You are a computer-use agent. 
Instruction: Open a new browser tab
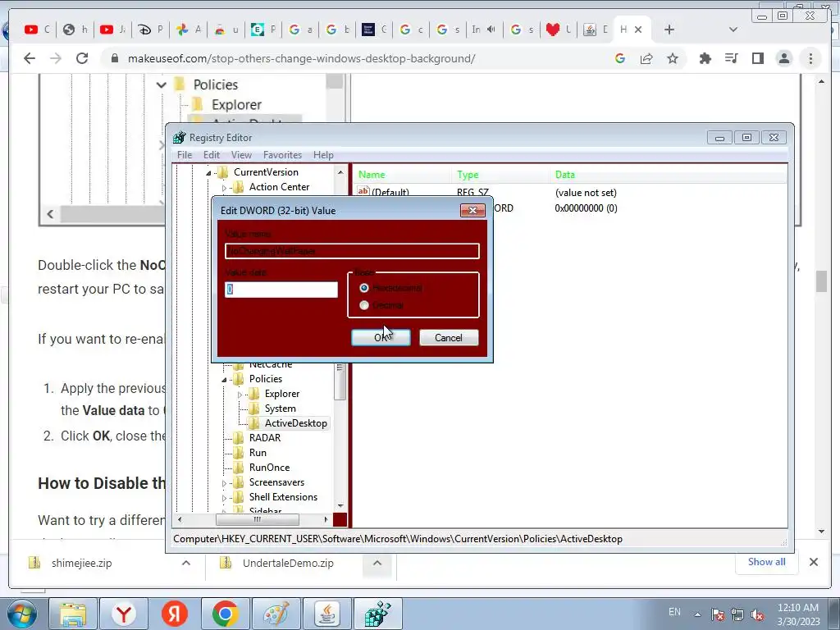click(x=669, y=30)
